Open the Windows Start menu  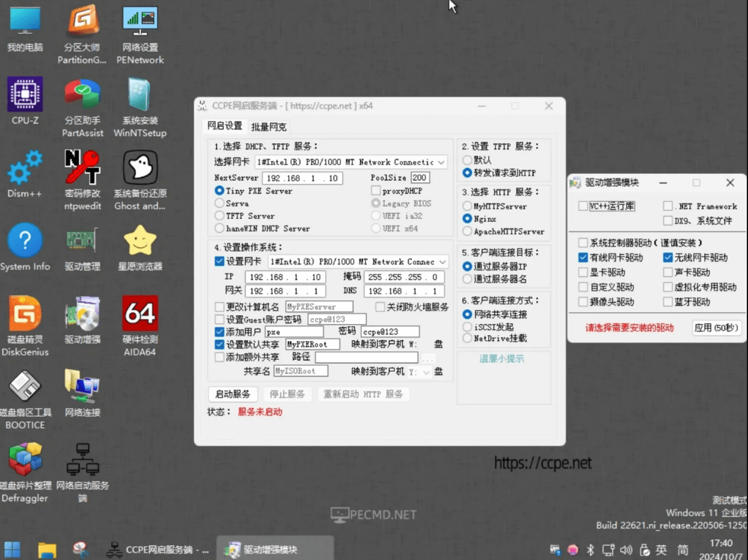[13, 549]
